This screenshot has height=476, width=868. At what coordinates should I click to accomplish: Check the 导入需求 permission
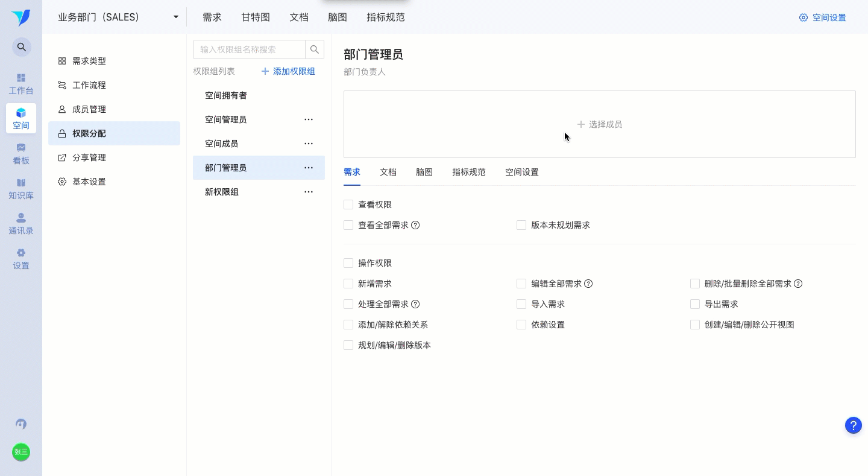pos(521,304)
